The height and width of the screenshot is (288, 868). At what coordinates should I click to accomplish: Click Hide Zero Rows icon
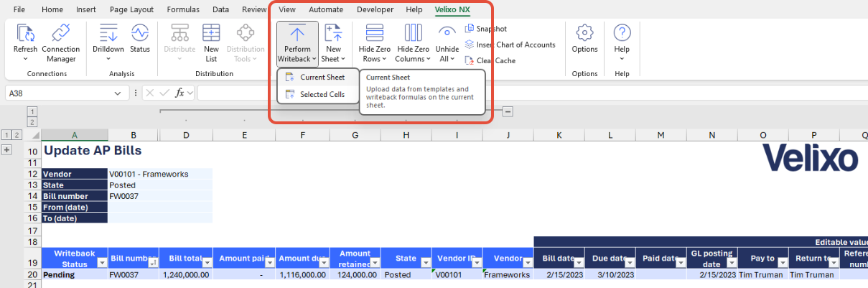[374, 33]
